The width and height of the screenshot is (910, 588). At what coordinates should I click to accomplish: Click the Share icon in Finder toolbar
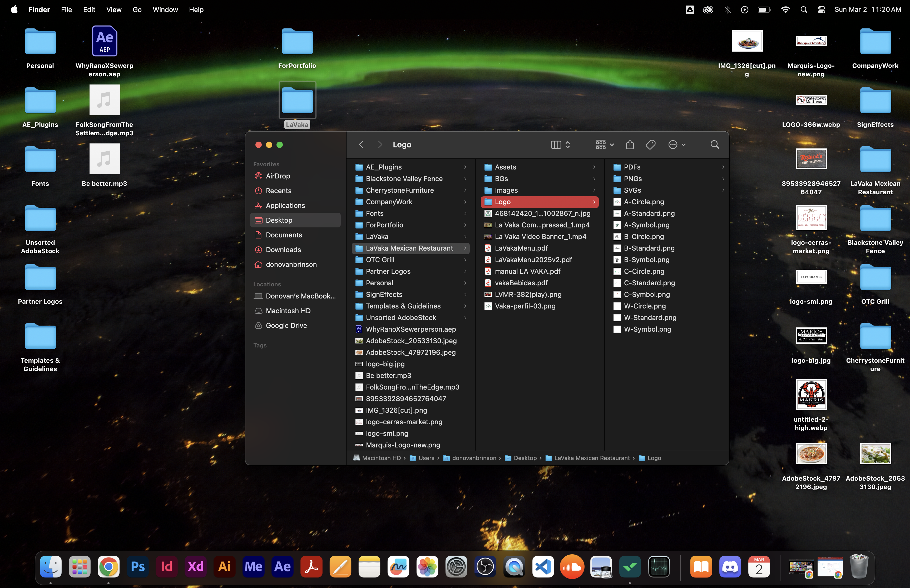point(630,144)
